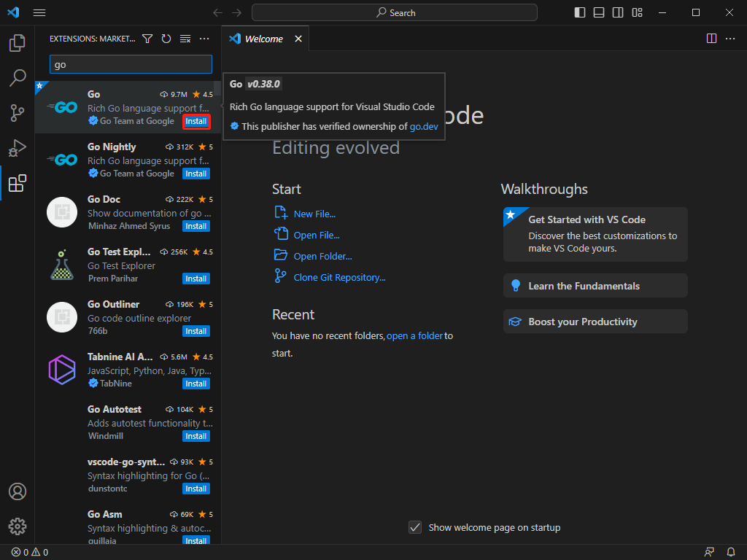Open the feedback icon in status bar
The image size is (747, 560).
[709, 553]
